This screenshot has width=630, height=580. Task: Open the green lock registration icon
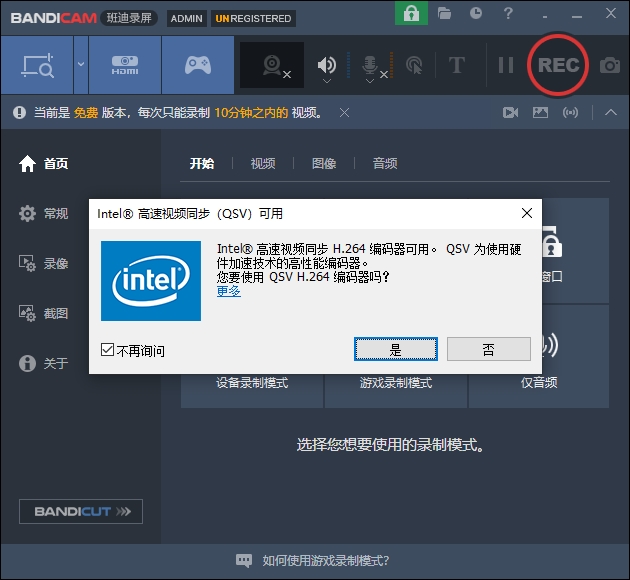[410, 14]
